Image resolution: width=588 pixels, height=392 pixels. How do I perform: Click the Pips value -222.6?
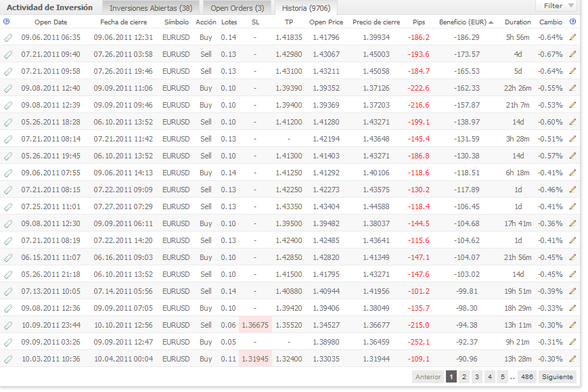[418, 88]
